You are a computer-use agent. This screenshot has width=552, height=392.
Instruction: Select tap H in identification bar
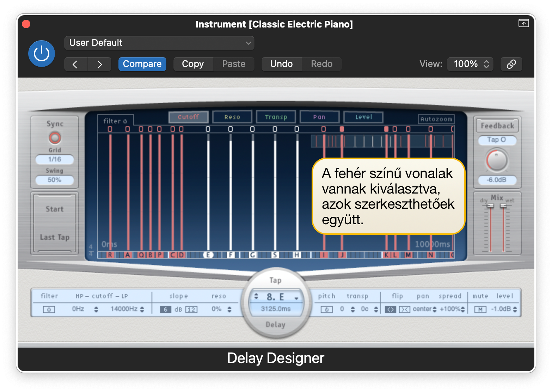click(x=297, y=255)
